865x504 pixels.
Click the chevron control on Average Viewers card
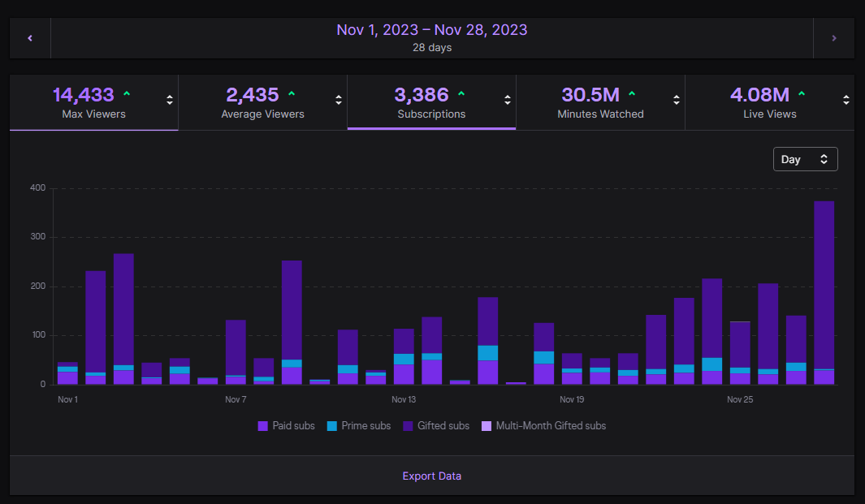(x=338, y=101)
